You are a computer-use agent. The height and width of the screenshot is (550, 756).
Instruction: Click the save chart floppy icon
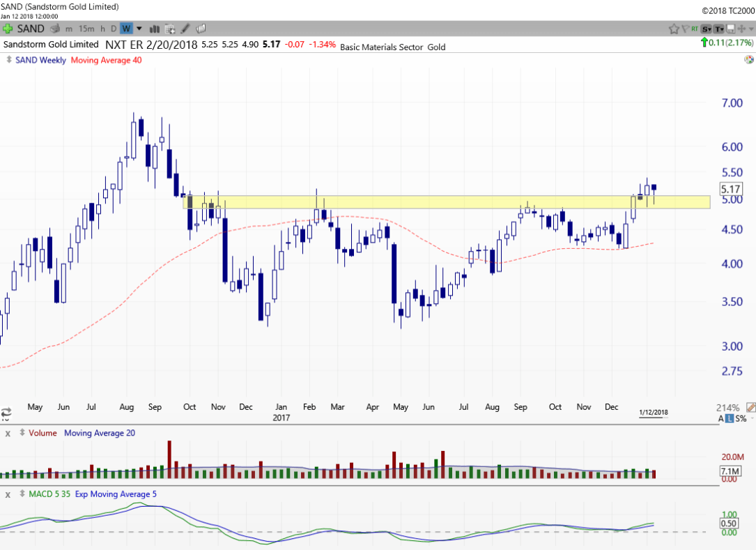pyautogui.click(x=730, y=29)
